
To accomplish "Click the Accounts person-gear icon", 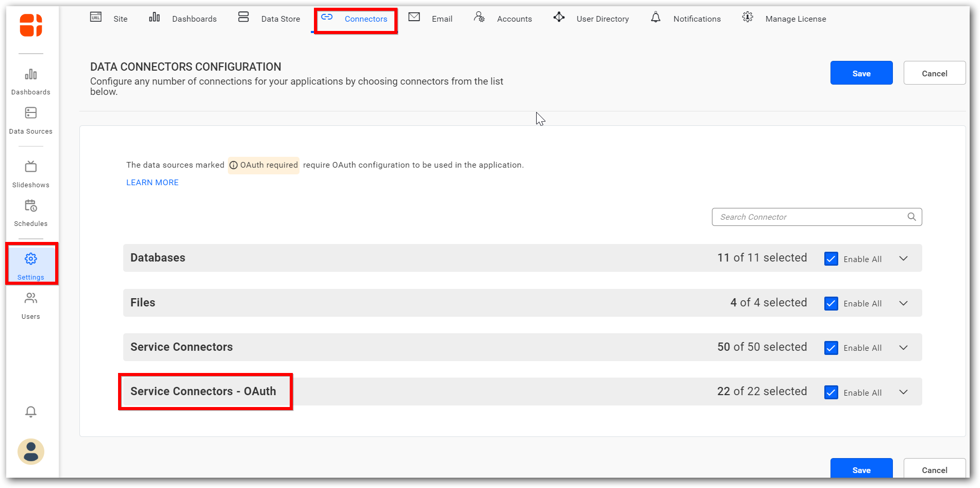I will pos(479,17).
